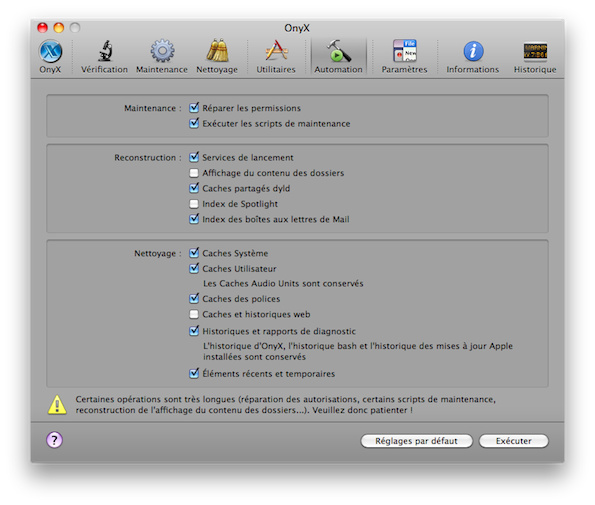Select the Utilitaires toolbar icon
The width and height of the screenshot is (595, 505).
pyautogui.click(x=276, y=50)
